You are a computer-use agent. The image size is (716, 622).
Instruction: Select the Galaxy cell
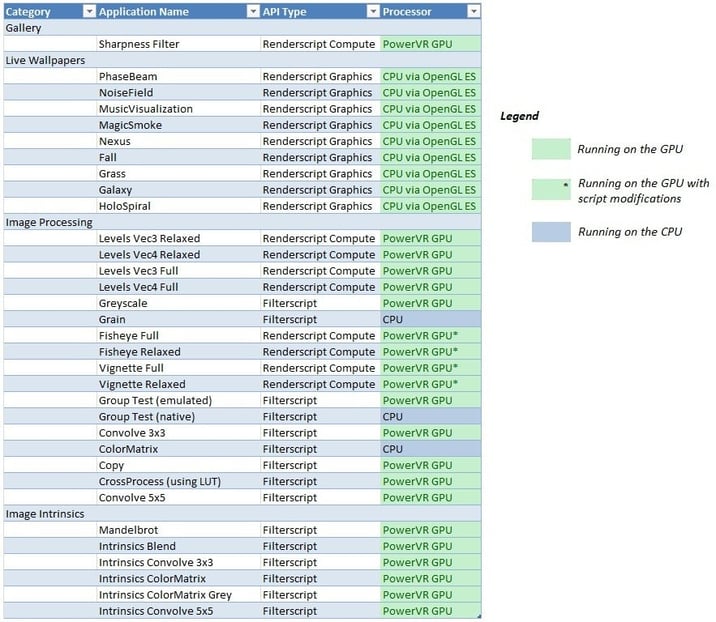(x=179, y=190)
